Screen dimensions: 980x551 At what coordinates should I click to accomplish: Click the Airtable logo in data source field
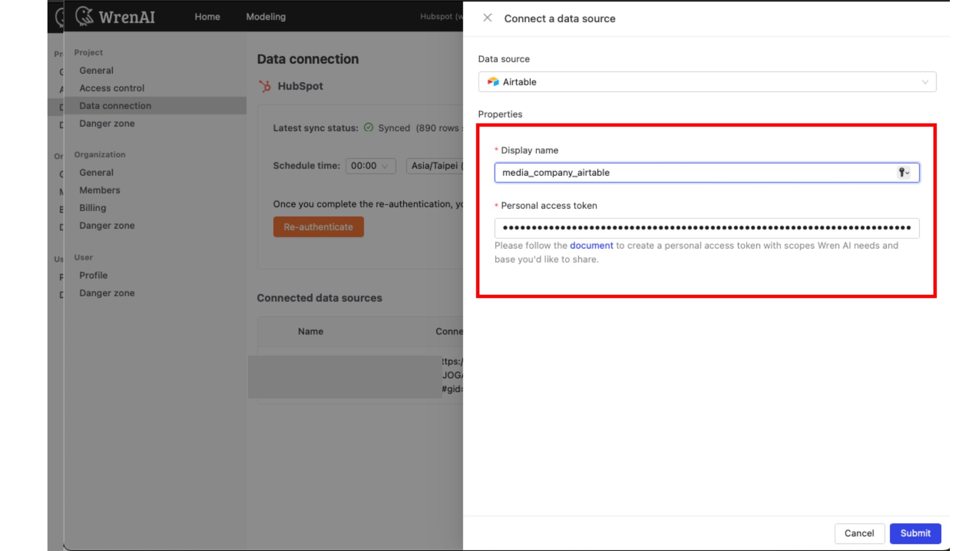(493, 82)
